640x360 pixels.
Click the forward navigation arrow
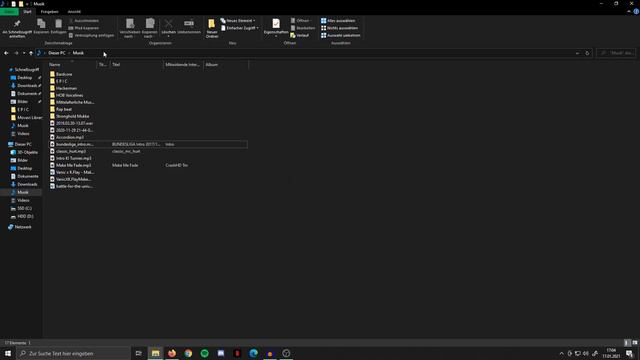click(16, 53)
